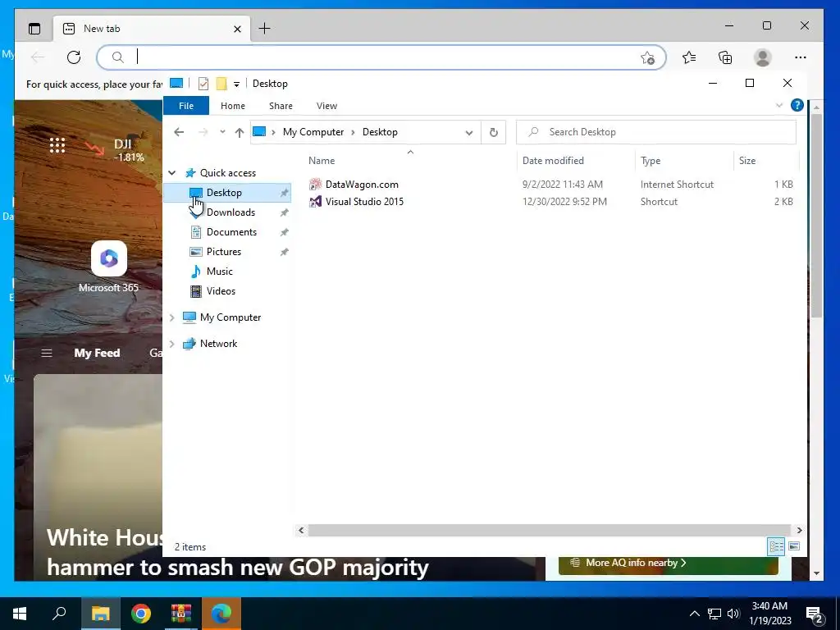Viewport: 840px width, 630px height.
Task: Switch to the Home ribbon tab
Action: (232, 106)
